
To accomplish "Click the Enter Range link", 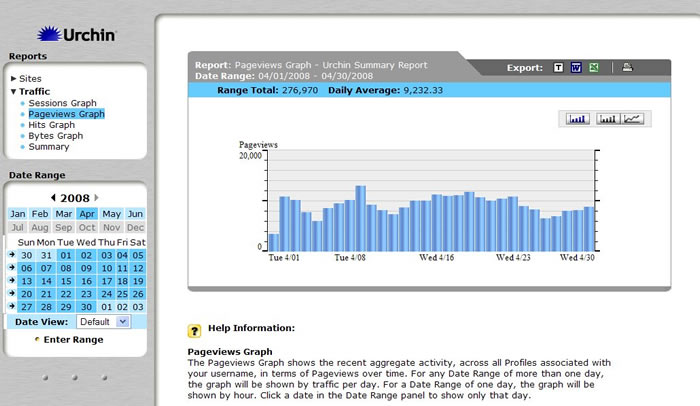I will pos(73,339).
